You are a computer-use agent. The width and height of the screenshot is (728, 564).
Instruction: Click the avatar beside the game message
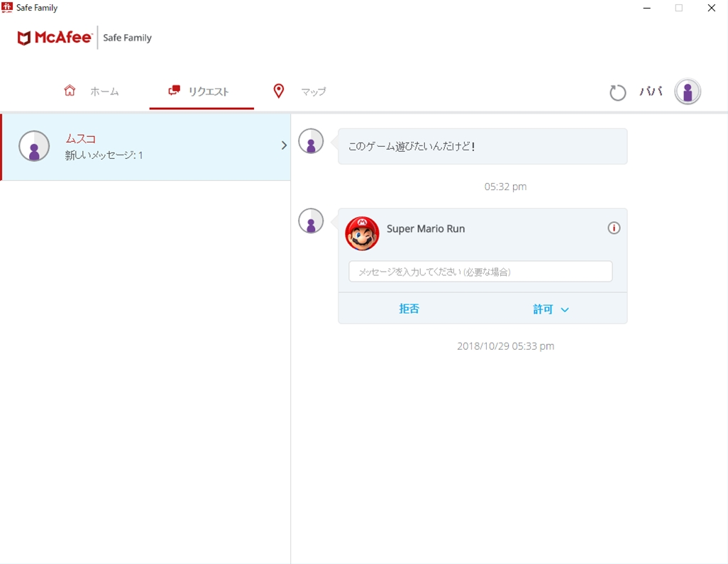[311, 141]
